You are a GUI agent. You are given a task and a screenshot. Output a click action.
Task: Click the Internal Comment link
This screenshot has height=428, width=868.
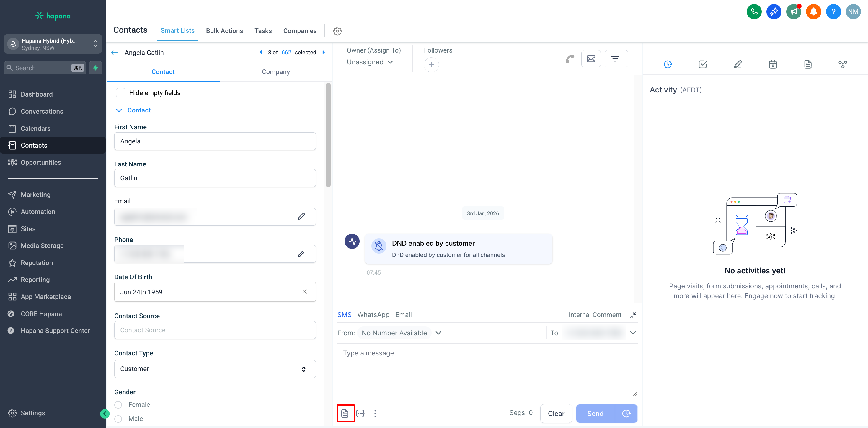click(595, 315)
